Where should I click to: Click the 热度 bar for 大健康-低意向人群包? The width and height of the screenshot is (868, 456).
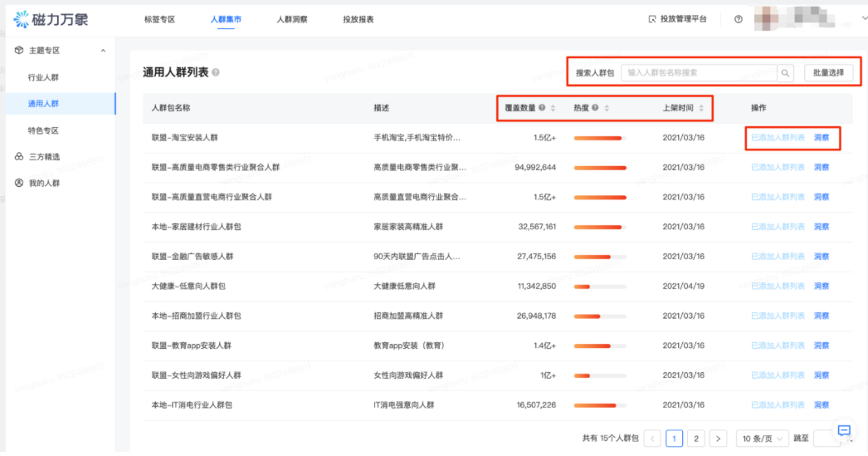pyautogui.click(x=599, y=287)
